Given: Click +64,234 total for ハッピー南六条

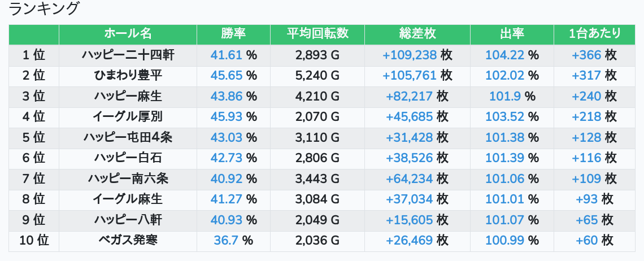Looking at the screenshot, I should pos(409,179).
